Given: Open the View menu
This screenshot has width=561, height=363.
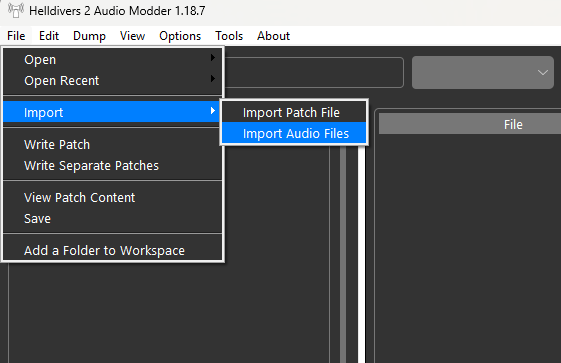Looking at the screenshot, I should pyautogui.click(x=132, y=36).
